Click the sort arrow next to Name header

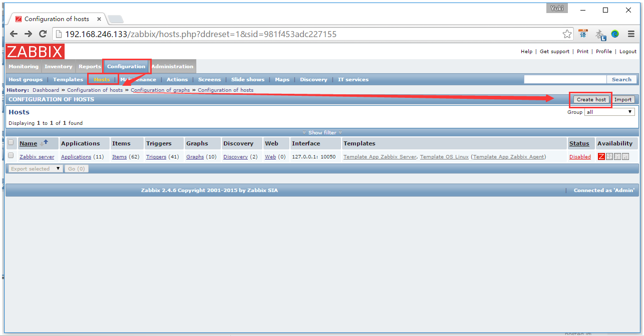tap(44, 143)
